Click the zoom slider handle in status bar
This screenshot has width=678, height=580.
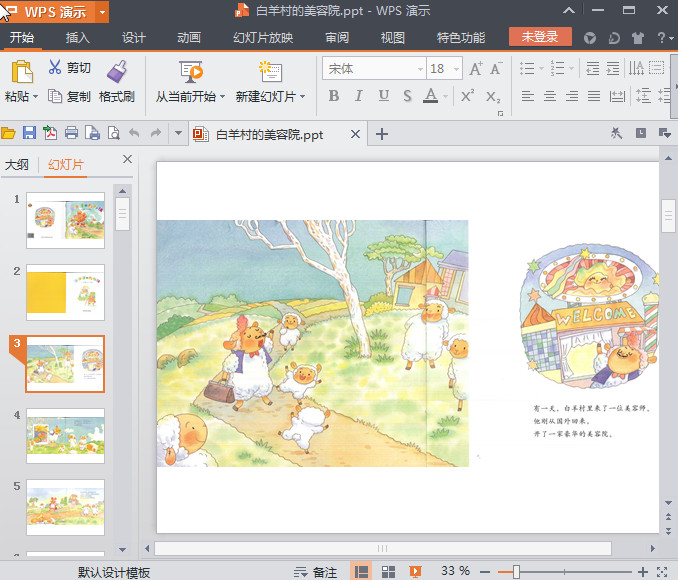(x=516, y=571)
